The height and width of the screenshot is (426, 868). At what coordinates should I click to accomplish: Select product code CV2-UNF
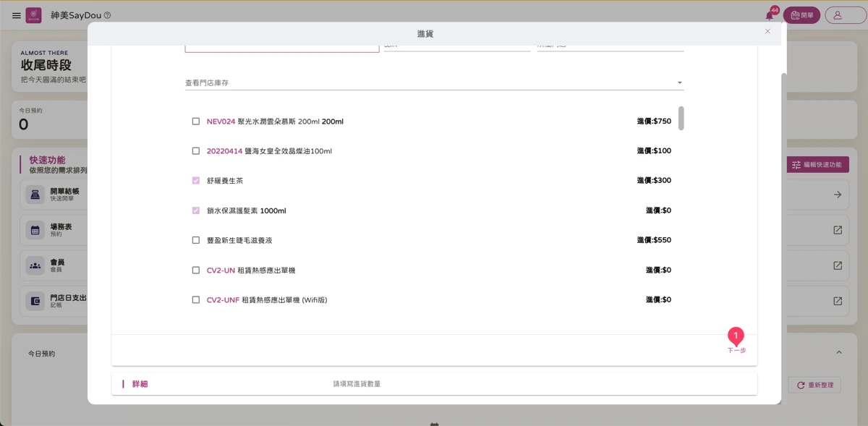click(x=223, y=300)
